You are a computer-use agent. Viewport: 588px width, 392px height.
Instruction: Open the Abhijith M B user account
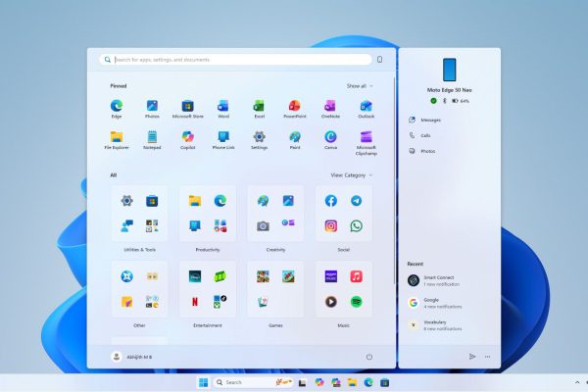132,357
